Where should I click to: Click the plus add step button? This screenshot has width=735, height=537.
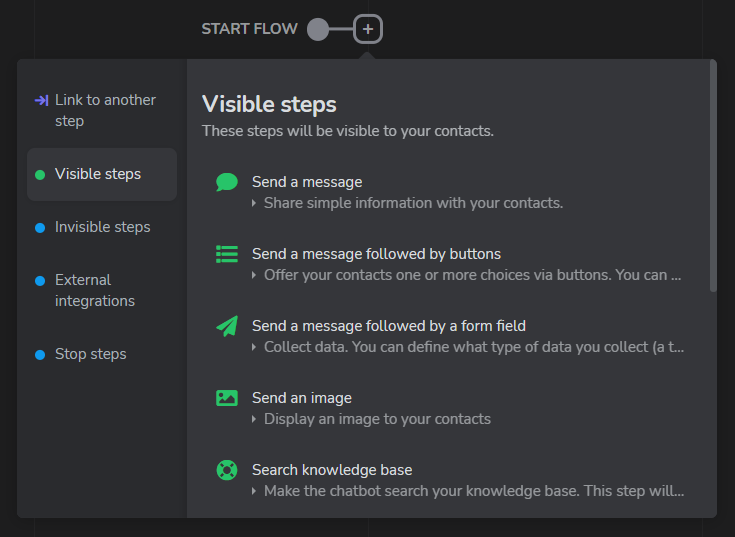pos(368,29)
